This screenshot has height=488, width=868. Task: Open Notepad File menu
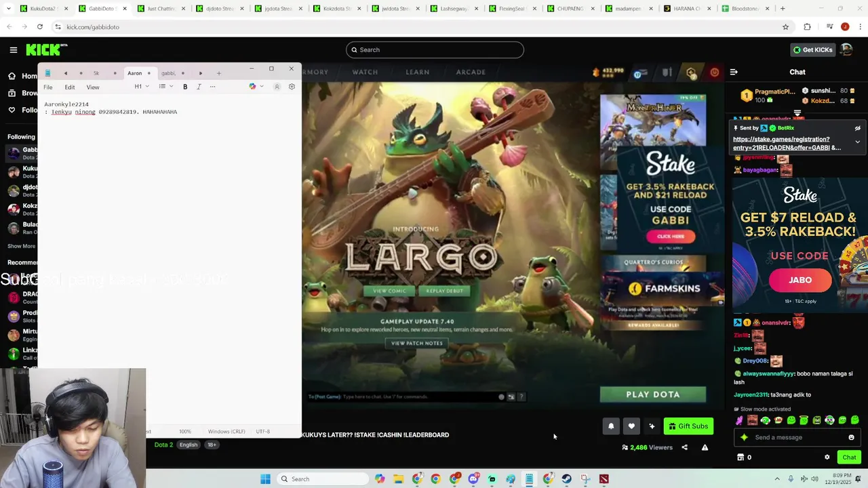click(x=48, y=87)
